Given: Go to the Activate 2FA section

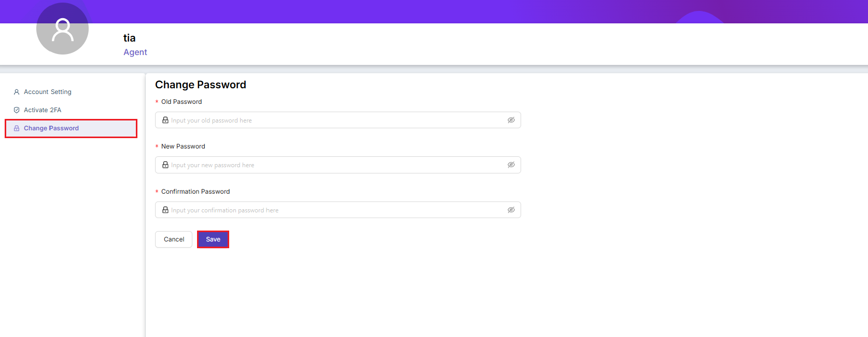Looking at the screenshot, I should 43,110.
